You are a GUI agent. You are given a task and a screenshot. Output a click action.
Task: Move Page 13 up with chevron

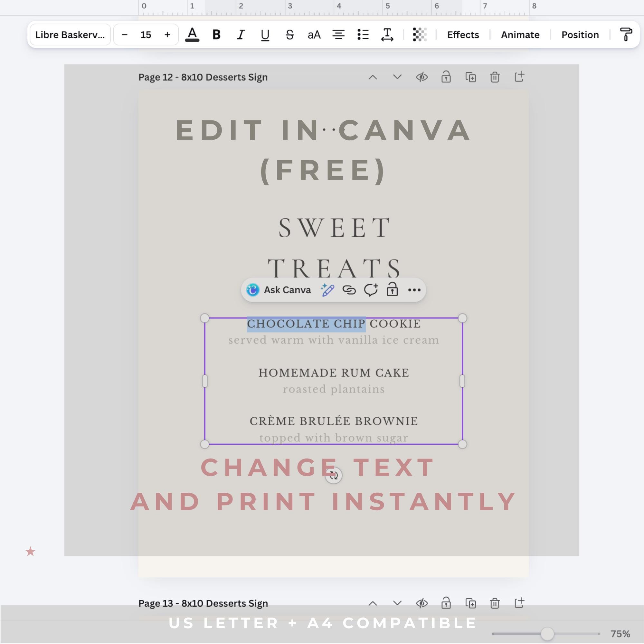[373, 604]
